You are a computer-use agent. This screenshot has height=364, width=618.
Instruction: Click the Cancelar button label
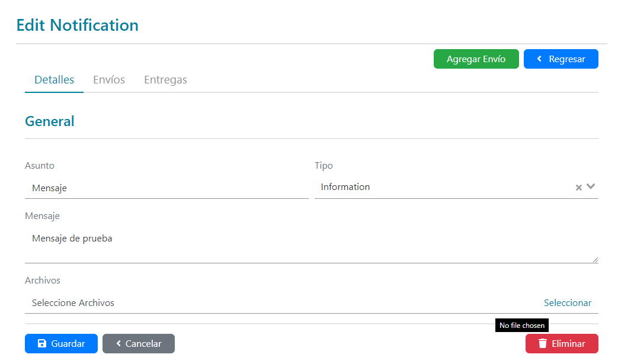point(143,344)
